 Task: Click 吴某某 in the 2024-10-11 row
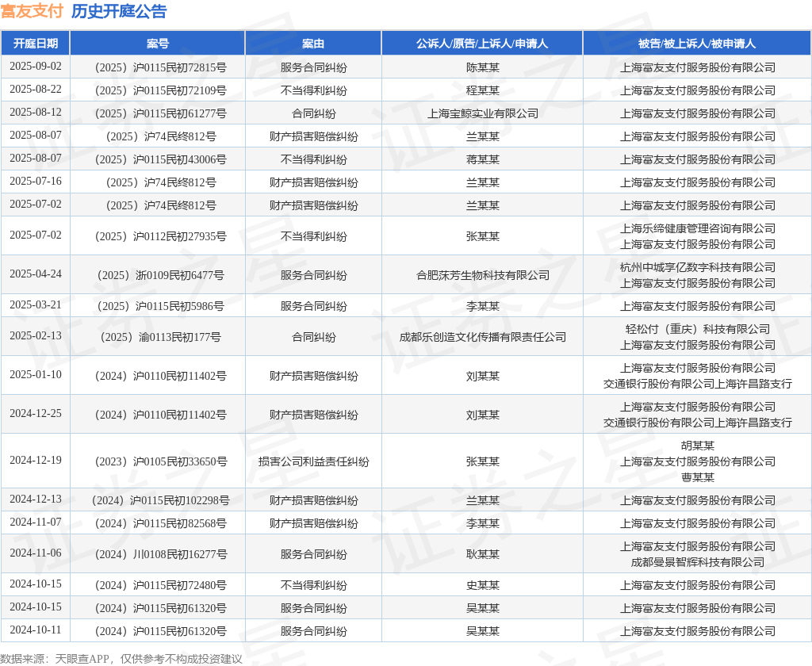483,631
